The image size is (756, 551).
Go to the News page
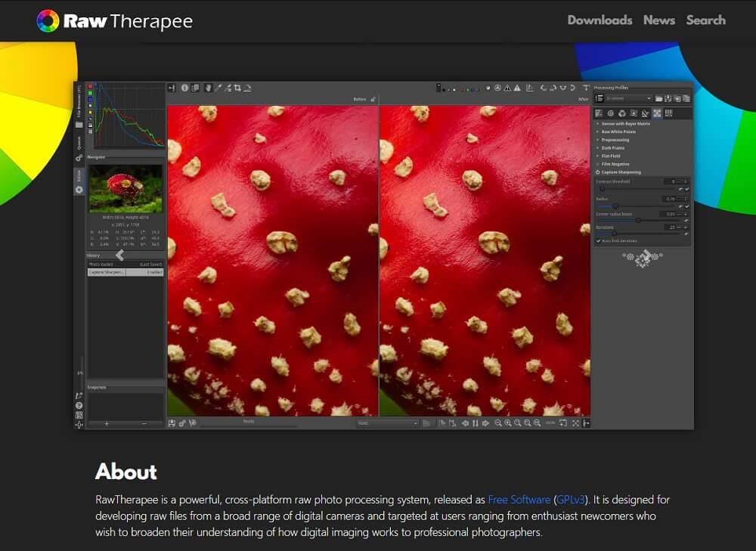click(x=658, y=20)
